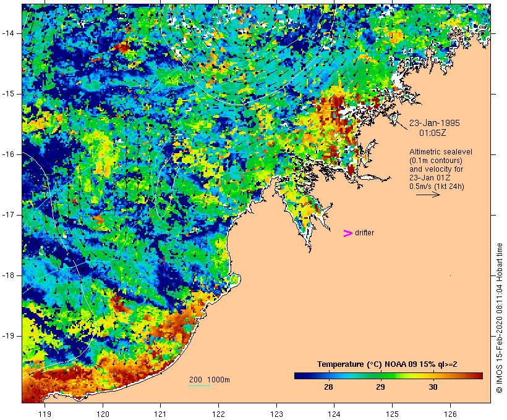Click the text '23-Jan 01Z'
Image resolution: width=507 pixels, height=420 pixels.
430,178
